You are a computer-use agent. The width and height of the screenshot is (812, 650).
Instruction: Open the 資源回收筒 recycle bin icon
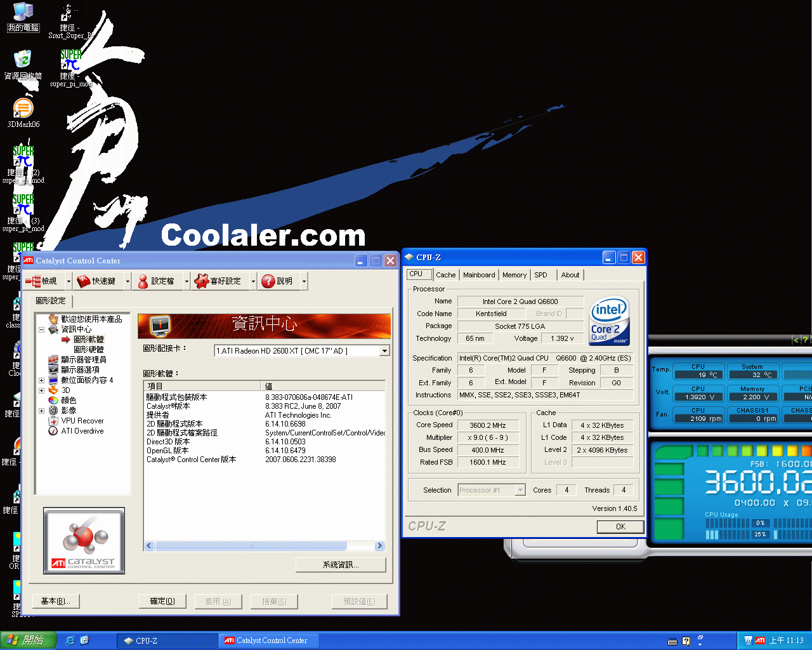[23, 65]
